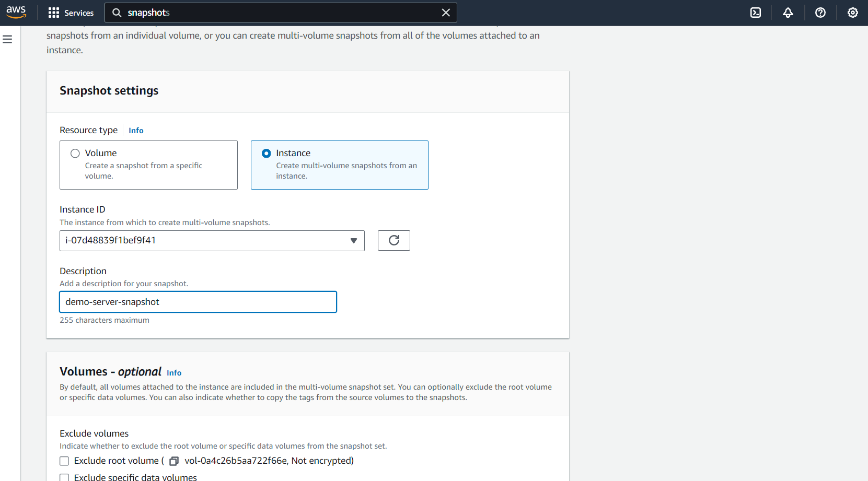Image resolution: width=868 pixels, height=481 pixels.
Task: Select the Instance resource type radio
Action: (x=267, y=153)
